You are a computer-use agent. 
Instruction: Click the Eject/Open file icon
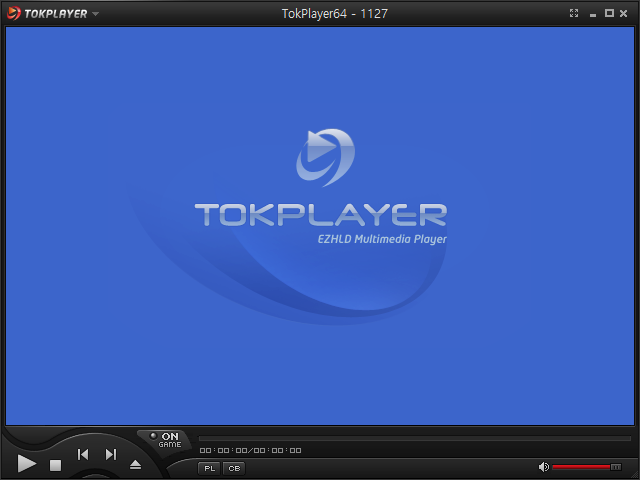coord(136,465)
